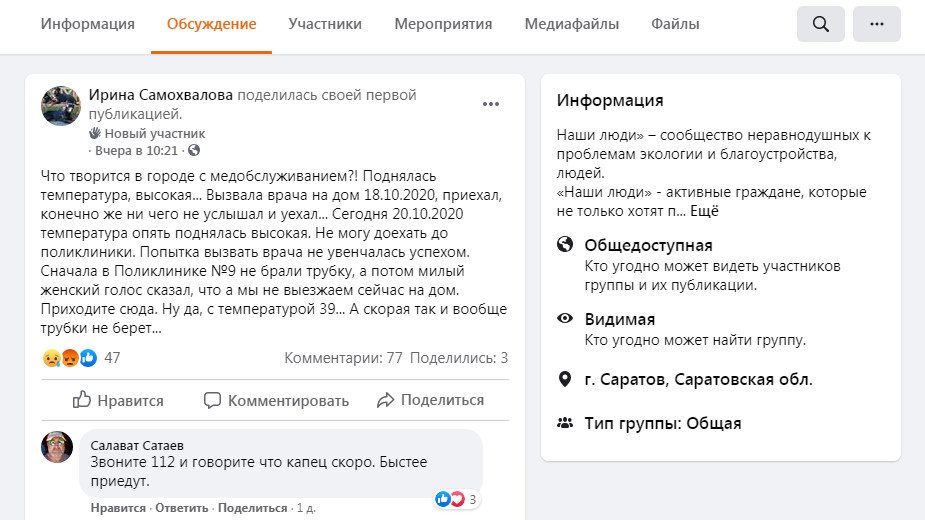Share the post via Поделиться arrow
Screen dimensions: 925x520
click(430, 400)
